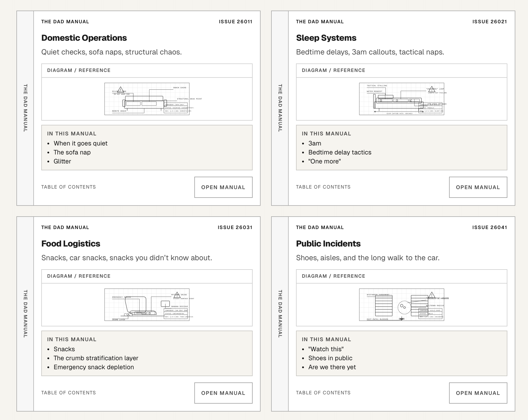Click the Issue 26031 label on Food Logistics
Screen dimensions: 528x420
pyautogui.click(x=235, y=227)
